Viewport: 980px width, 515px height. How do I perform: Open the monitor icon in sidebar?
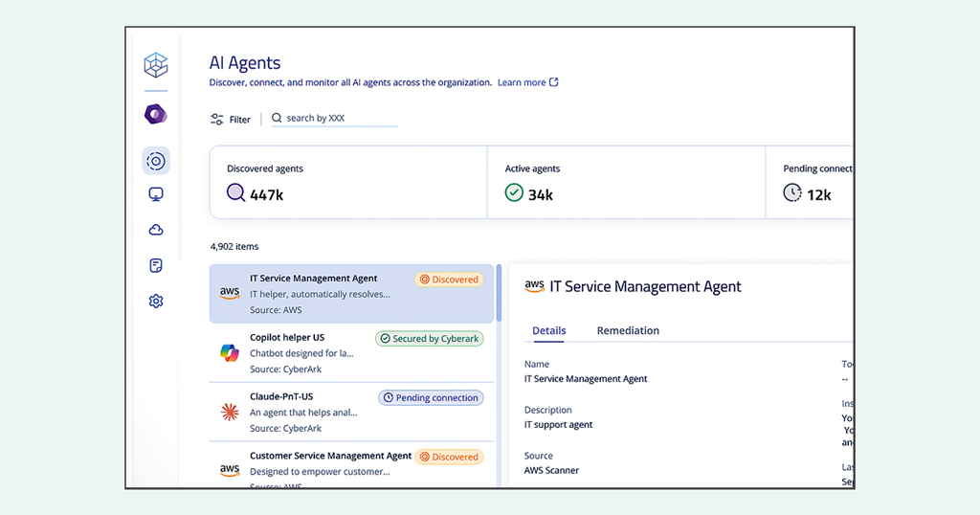156,194
